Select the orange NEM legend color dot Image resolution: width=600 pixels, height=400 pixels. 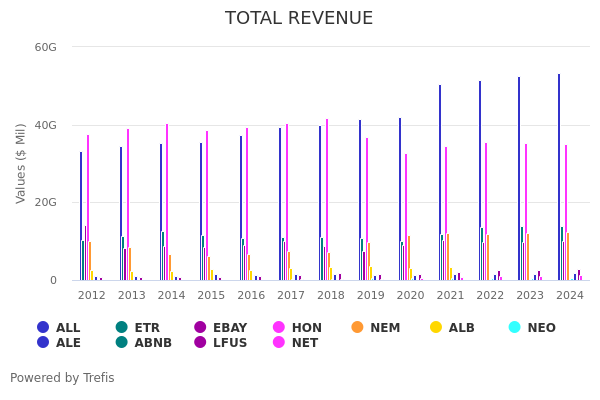pos(358,327)
